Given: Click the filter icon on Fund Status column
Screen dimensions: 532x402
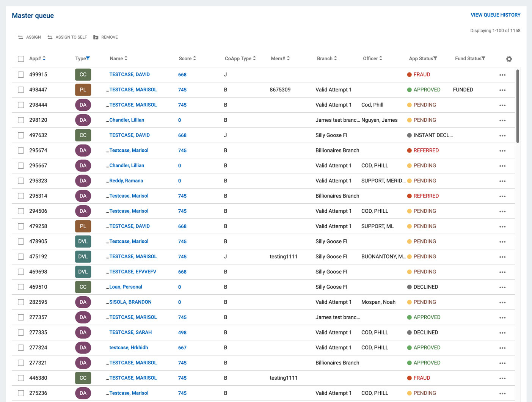Looking at the screenshot, I should tap(484, 58).
